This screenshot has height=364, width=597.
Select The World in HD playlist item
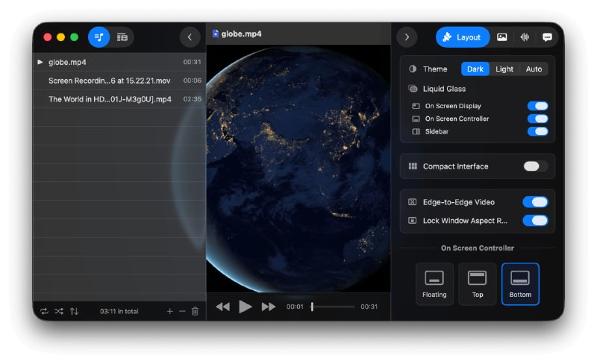point(119,99)
